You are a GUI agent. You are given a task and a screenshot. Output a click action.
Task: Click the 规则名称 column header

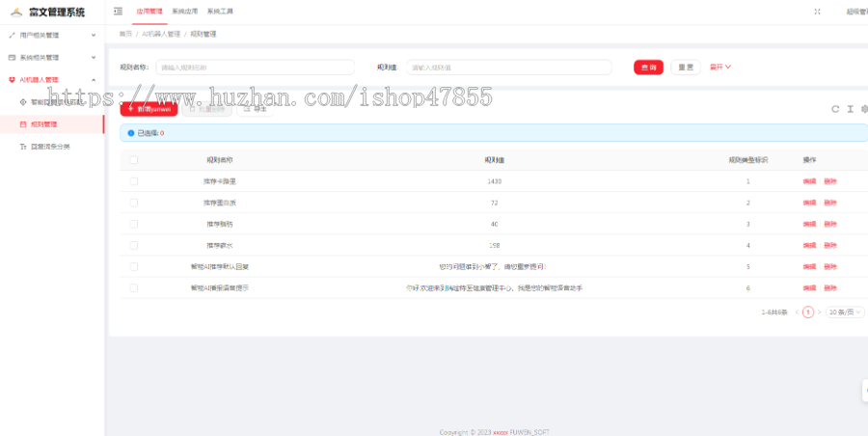[x=220, y=160]
